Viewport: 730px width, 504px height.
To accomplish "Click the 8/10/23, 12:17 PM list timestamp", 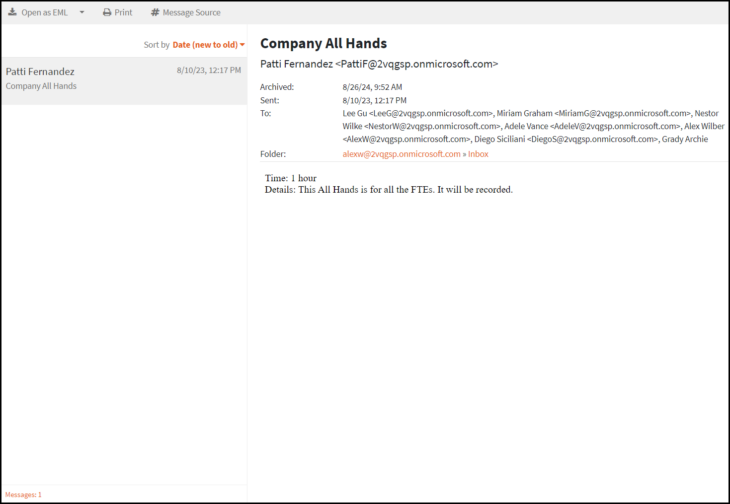I will coord(208,71).
